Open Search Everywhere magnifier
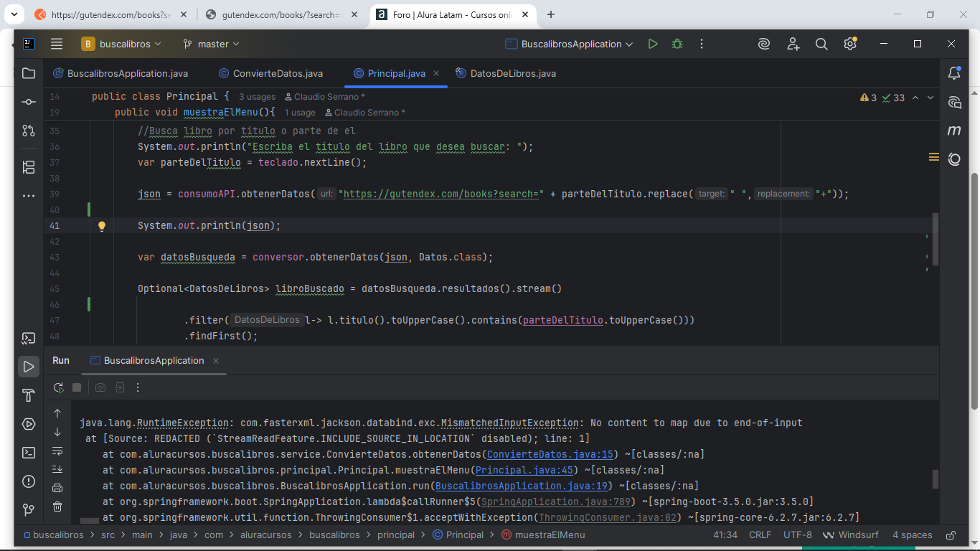This screenshot has height=551, width=980. (x=821, y=44)
